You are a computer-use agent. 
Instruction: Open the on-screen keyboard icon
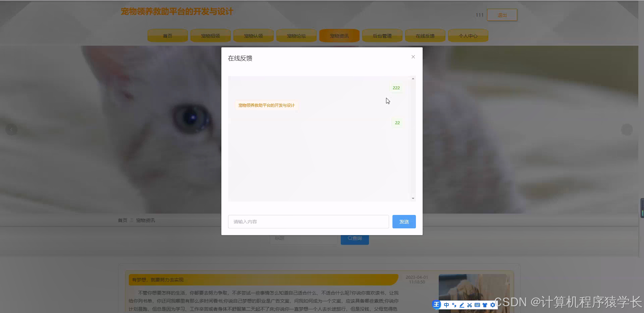pos(477,305)
